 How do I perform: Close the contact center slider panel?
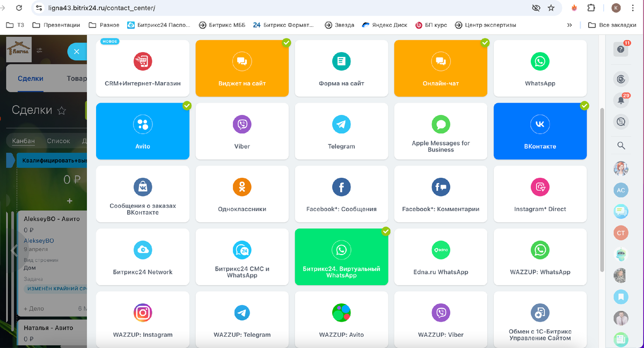pyautogui.click(x=76, y=52)
